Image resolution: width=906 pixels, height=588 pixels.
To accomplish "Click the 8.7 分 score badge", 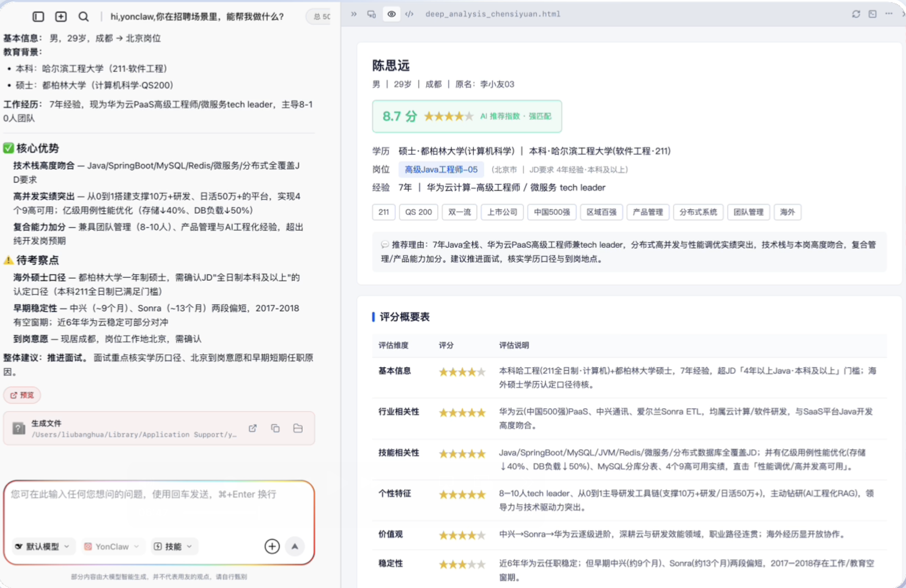I will coord(467,116).
